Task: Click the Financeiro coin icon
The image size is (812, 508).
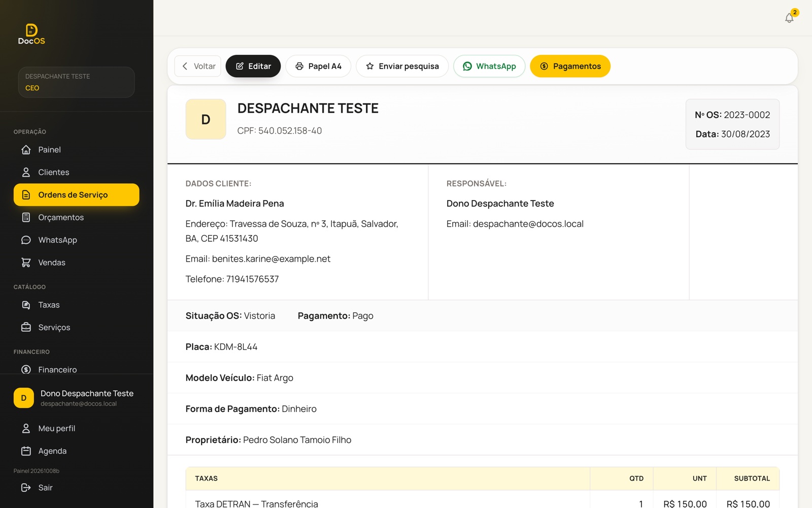Action: (26, 370)
